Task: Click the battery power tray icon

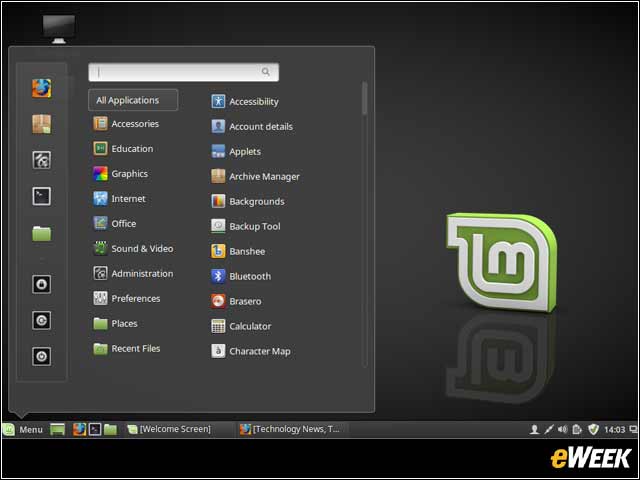Action: point(577,429)
